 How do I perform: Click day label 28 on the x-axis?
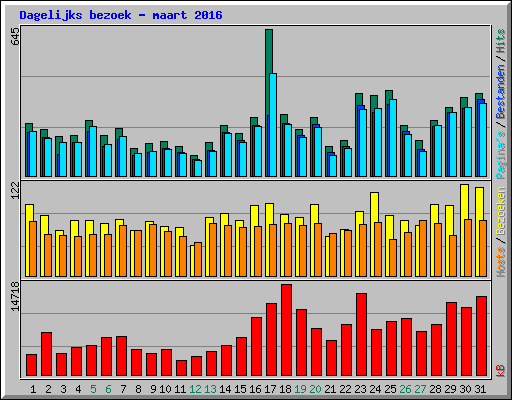pyautogui.click(x=435, y=389)
